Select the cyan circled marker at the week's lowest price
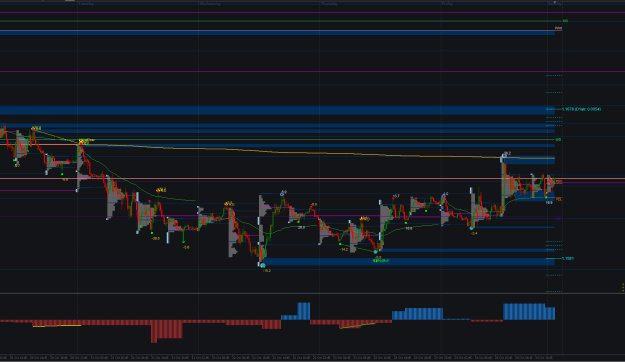 tap(263, 265)
